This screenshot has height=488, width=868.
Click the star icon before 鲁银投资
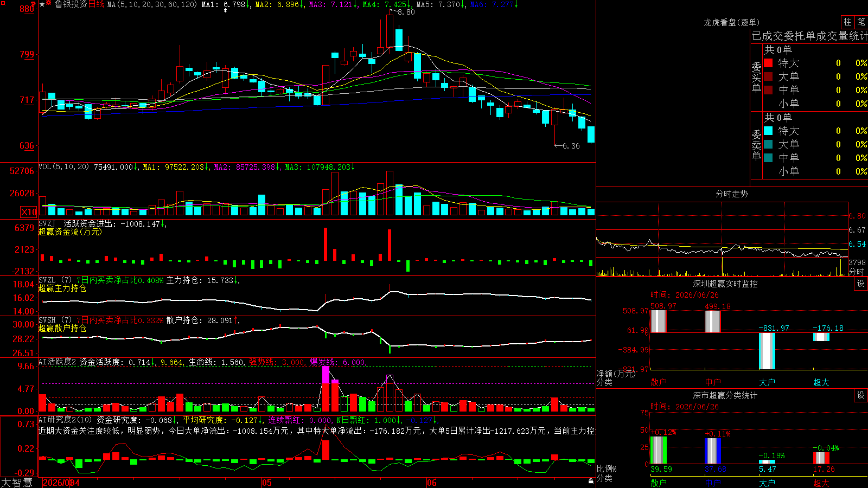click(x=42, y=4)
